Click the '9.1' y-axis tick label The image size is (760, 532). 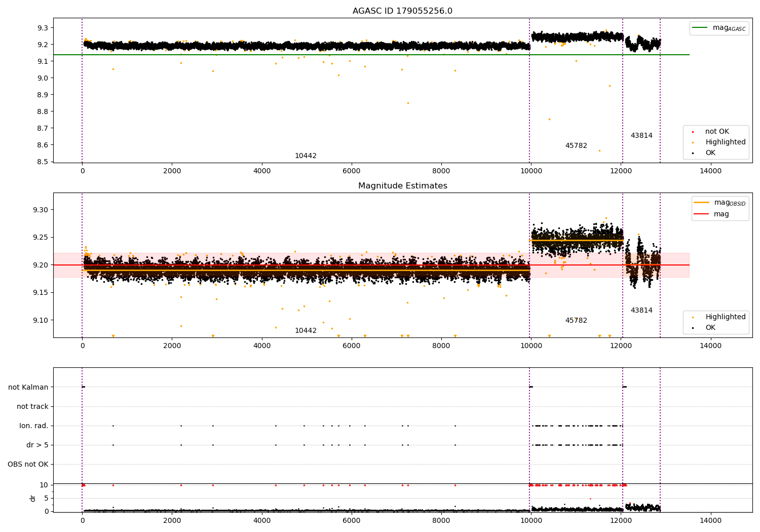pos(42,61)
